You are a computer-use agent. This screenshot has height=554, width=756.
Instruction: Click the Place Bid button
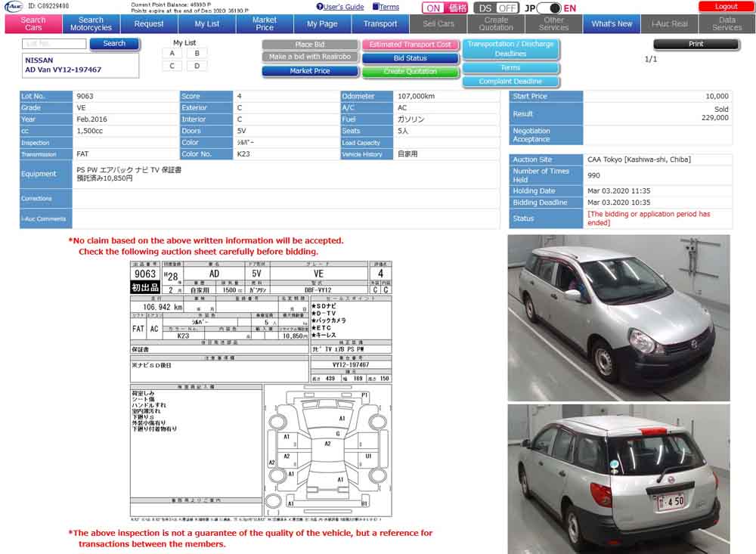(x=310, y=45)
